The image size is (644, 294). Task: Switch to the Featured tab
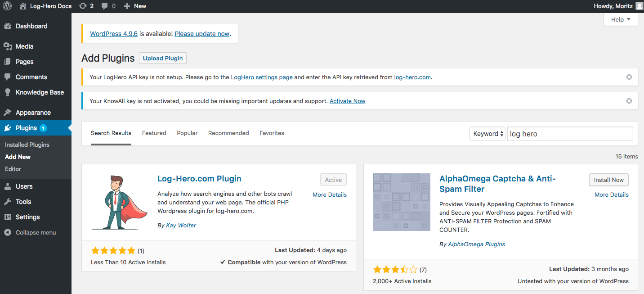[154, 133]
